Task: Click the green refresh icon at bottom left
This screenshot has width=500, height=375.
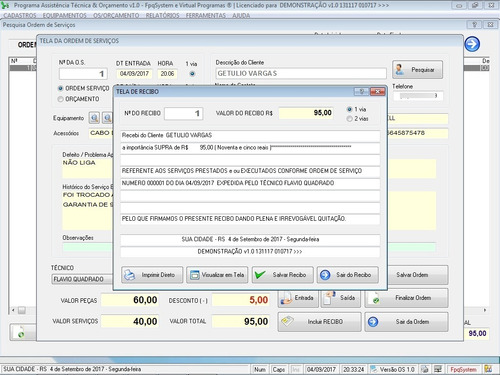Action: coord(21,332)
